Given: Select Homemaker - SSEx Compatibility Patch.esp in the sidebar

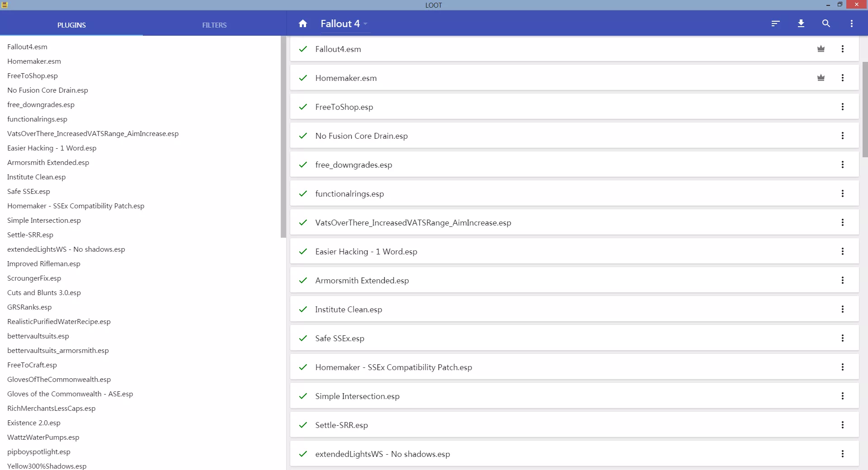Looking at the screenshot, I should pos(75,206).
